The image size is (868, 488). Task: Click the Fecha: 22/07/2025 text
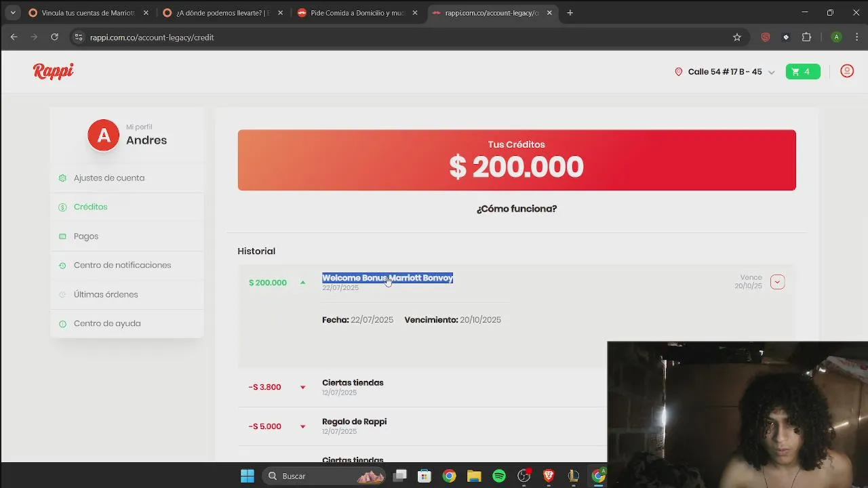pyautogui.click(x=357, y=320)
